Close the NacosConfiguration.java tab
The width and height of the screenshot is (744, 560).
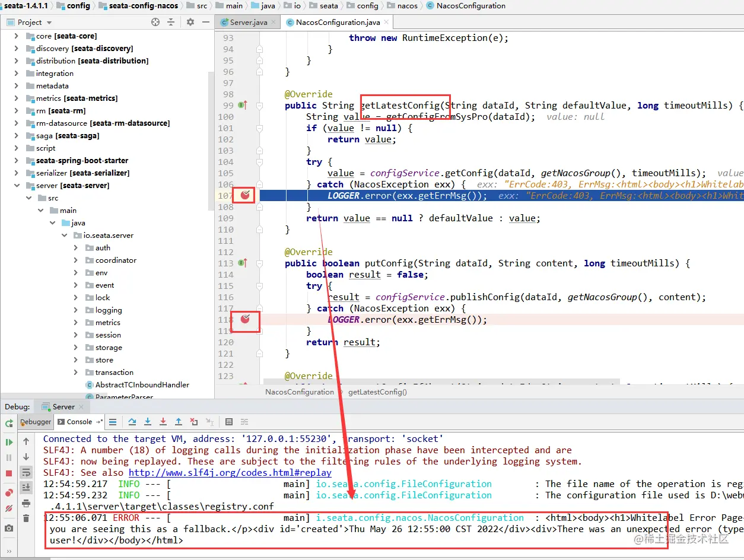(387, 23)
